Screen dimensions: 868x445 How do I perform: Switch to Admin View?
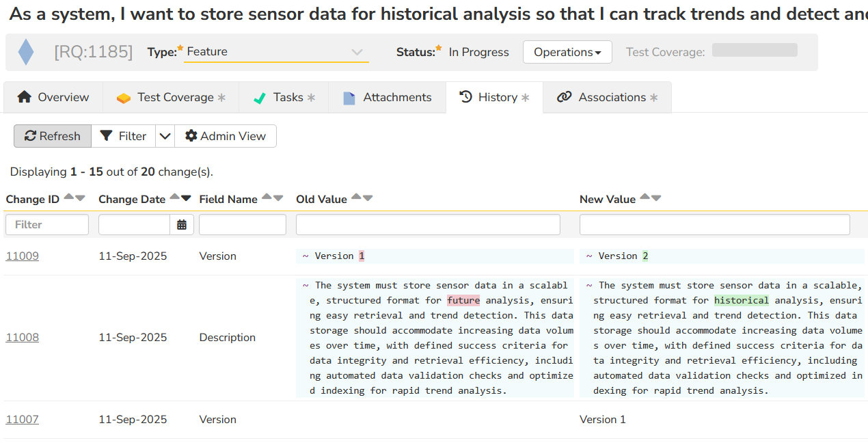pyautogui.click(x=226, y=136)
